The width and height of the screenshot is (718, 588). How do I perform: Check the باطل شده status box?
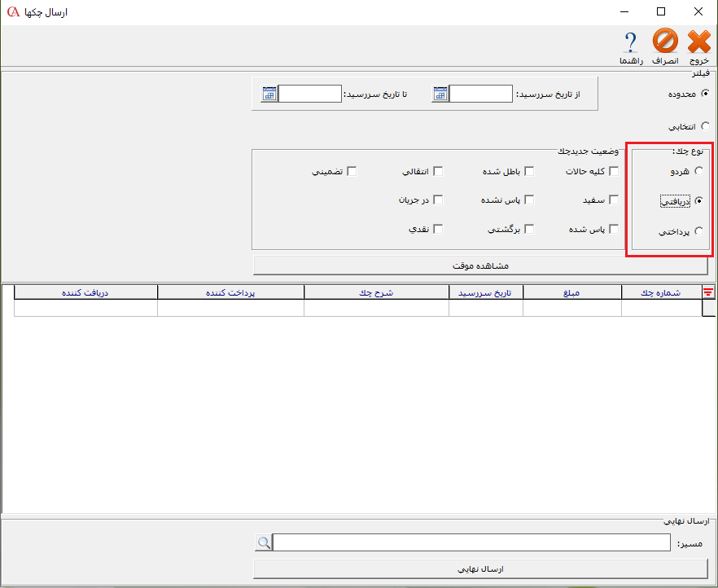pos(528,171)
